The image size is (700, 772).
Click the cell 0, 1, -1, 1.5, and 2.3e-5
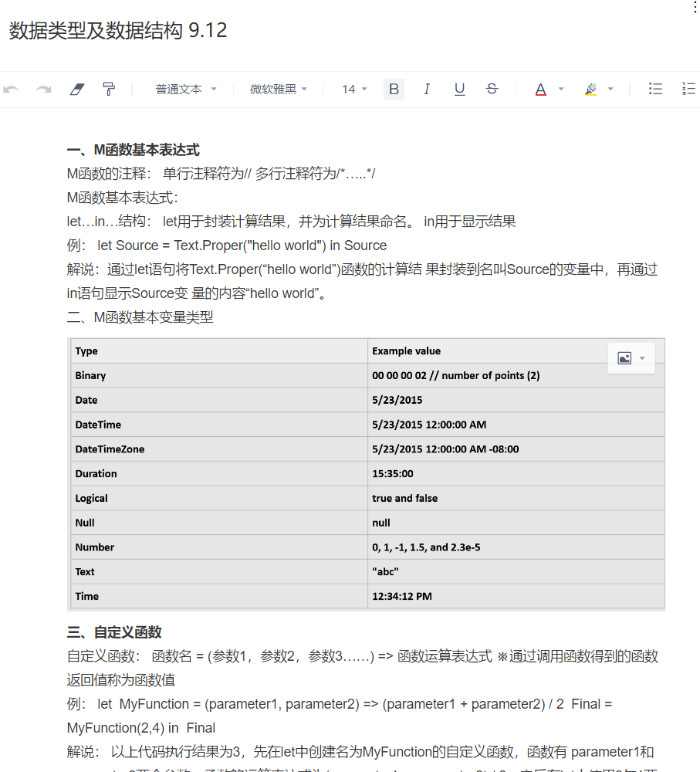click(x=516, y=547)
